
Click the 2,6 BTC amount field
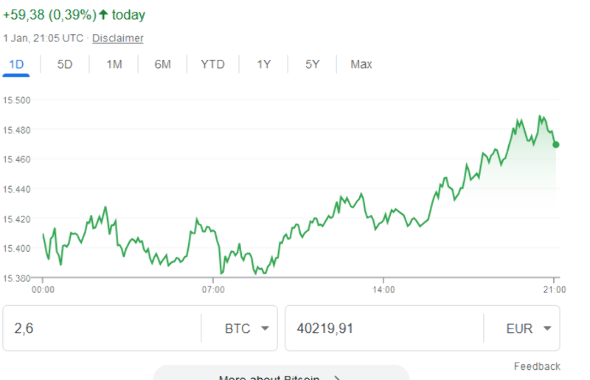point(102,328)
